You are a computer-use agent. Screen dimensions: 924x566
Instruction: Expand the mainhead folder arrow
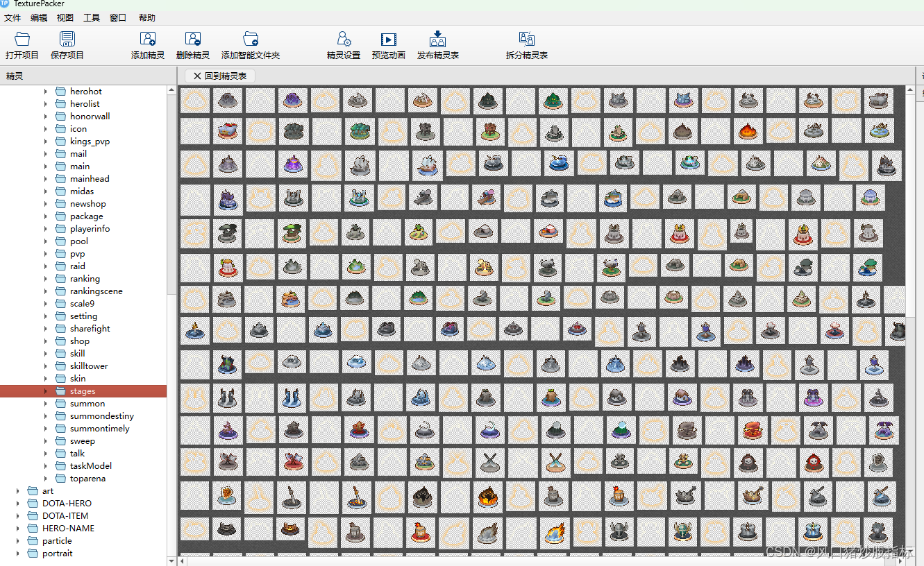click(x=46, y=178)
